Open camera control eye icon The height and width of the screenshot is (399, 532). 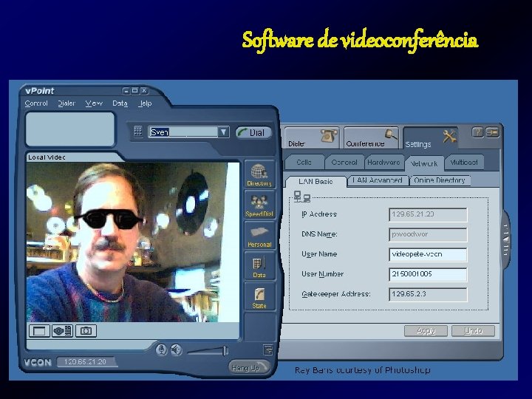tap(62, 331)
